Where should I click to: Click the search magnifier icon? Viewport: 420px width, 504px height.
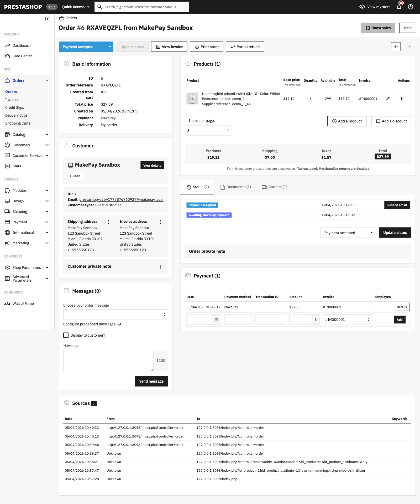click(100, 7)
